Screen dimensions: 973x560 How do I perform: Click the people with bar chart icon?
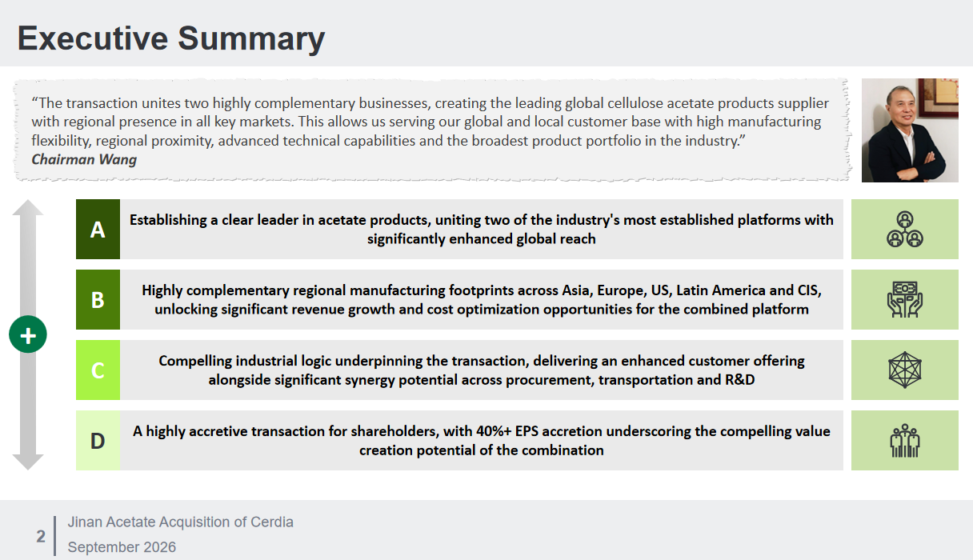tap(905, 440)
